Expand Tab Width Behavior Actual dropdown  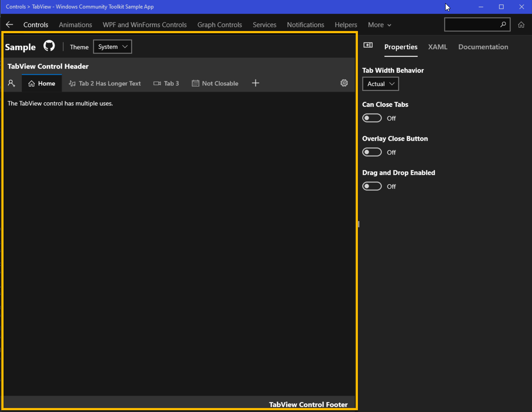click(x=381, y=84)
